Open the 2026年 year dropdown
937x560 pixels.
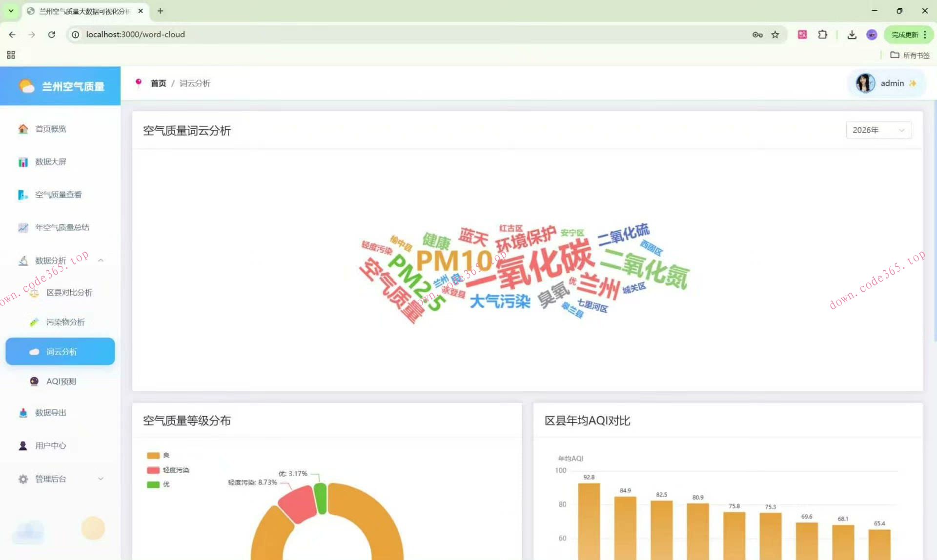pyautogui.click(x=878, y=130)
